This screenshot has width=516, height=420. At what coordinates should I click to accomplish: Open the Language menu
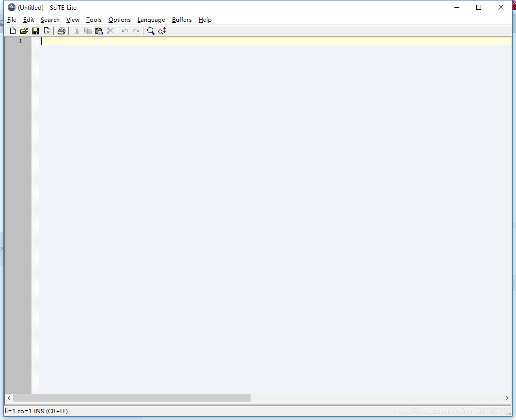pos(151,20)
